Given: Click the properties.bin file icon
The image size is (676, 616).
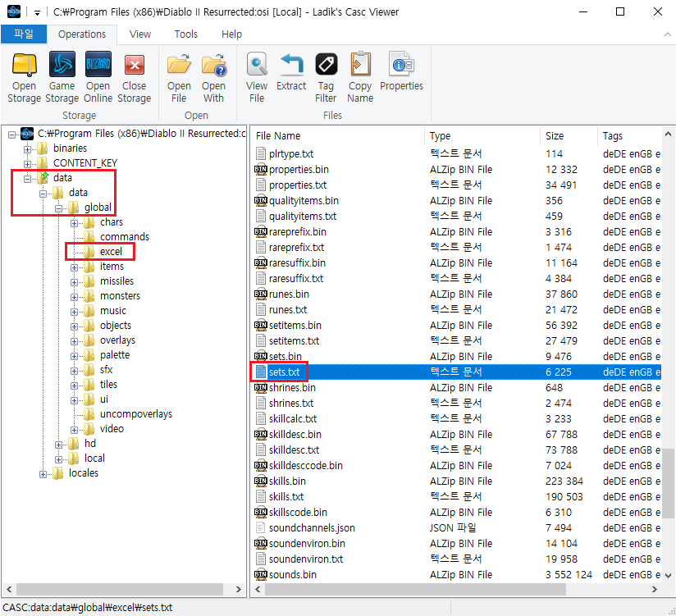Looking at the screenshot, I should pos(260,170).
